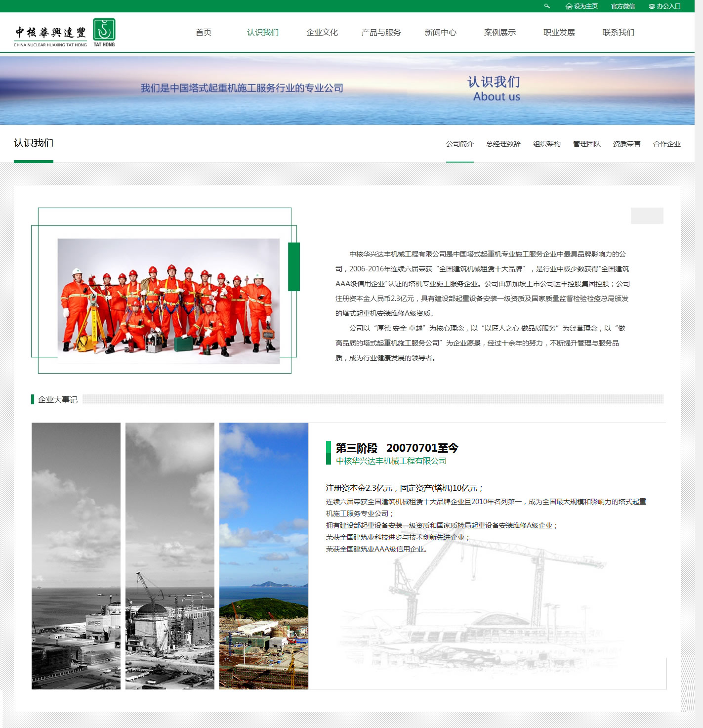Open the 官方微信 link
The image size is (703, 728).
(622, 6)
